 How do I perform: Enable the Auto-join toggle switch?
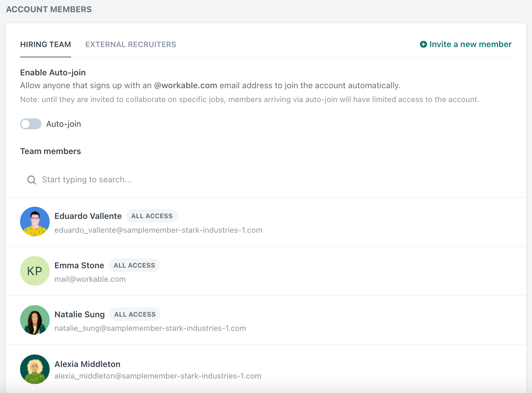[31, 124]
